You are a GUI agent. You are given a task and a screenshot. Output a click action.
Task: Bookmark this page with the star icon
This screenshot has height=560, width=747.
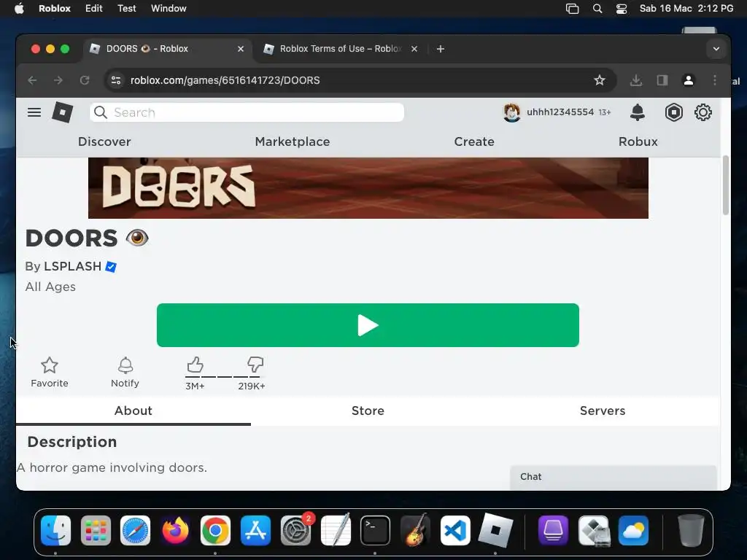[x=600, y=80]
